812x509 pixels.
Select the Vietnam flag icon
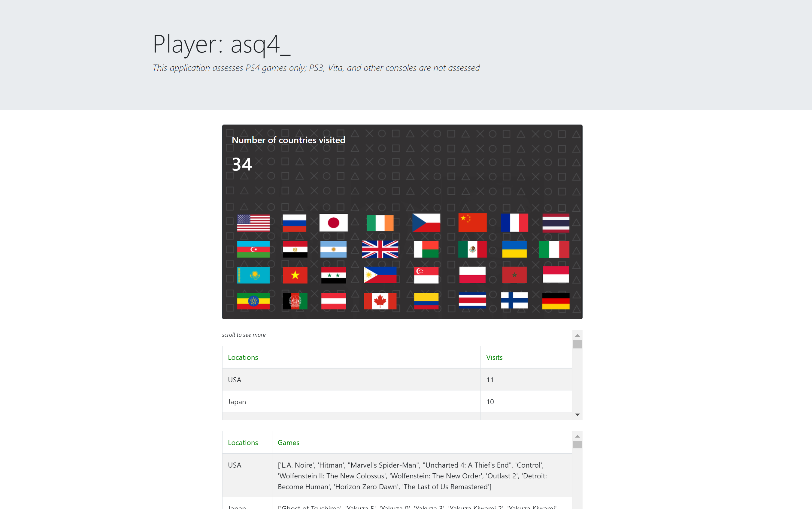tap(295, 275)
